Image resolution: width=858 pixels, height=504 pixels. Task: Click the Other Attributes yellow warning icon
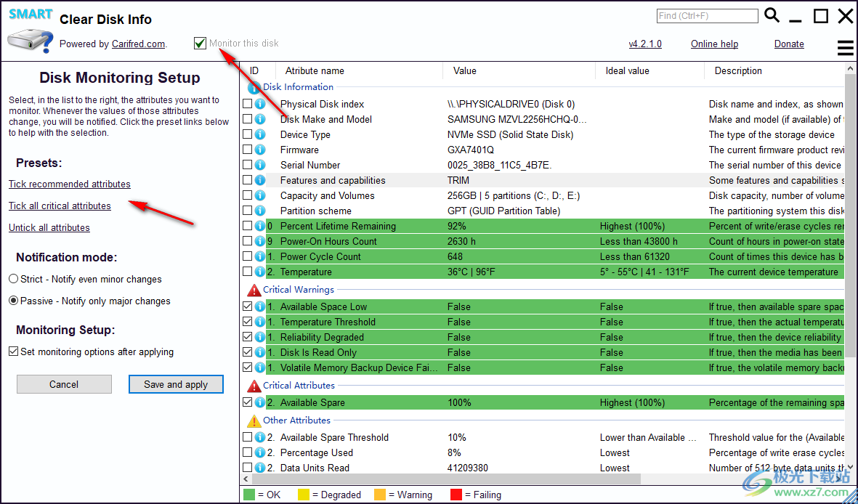click(254, 420)
